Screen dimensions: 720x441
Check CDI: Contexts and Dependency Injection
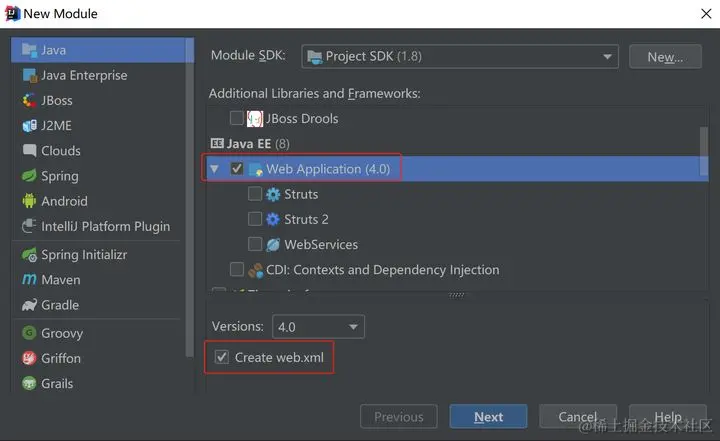(x=237, y=269)
